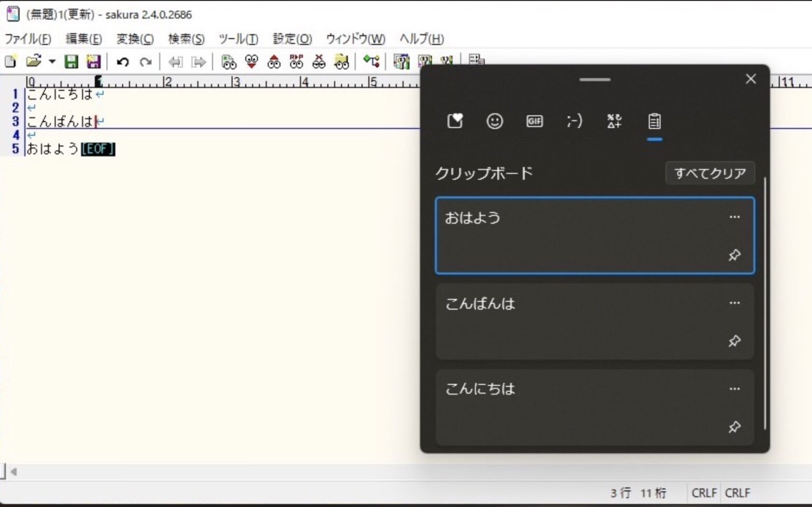Click the すべてクリア button

pyautogui.click(x=710, y=173)
